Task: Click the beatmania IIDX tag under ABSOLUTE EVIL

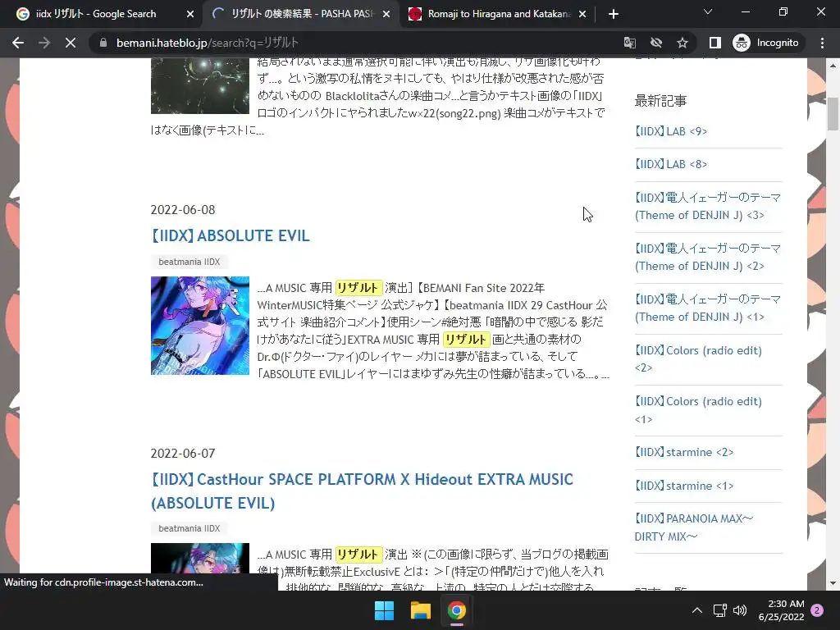Action: 189,262
